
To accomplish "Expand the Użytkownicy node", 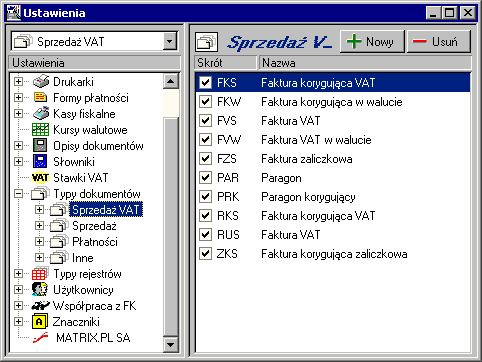I will [19, 289].
